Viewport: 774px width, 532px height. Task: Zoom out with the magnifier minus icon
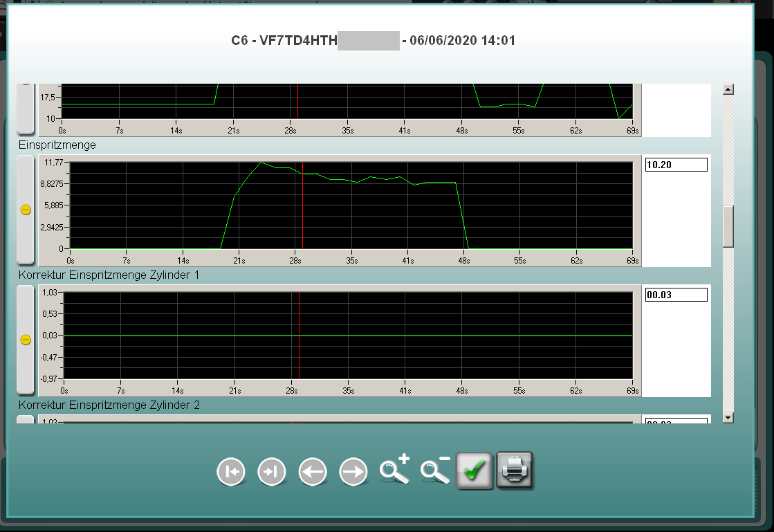(x=435, y=469)
